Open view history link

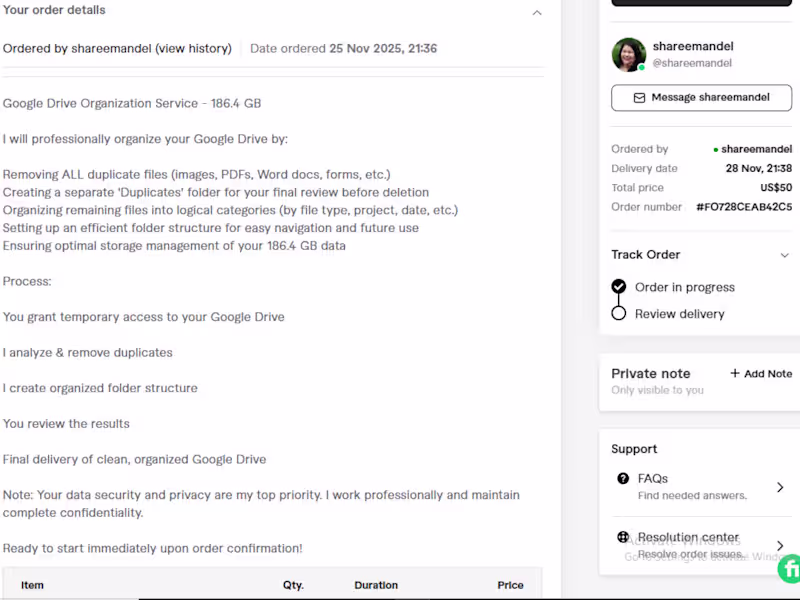click(193, 48)
